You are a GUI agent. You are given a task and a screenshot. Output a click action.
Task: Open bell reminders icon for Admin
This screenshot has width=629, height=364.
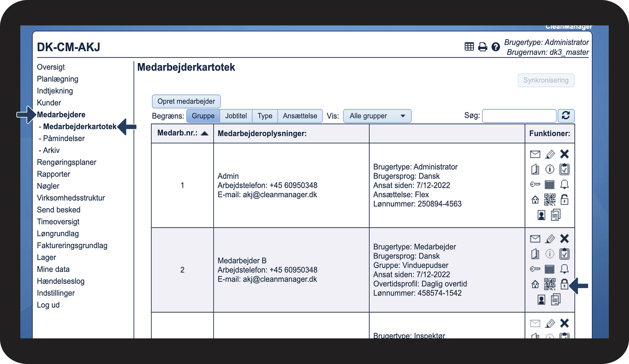click(565, 184)
